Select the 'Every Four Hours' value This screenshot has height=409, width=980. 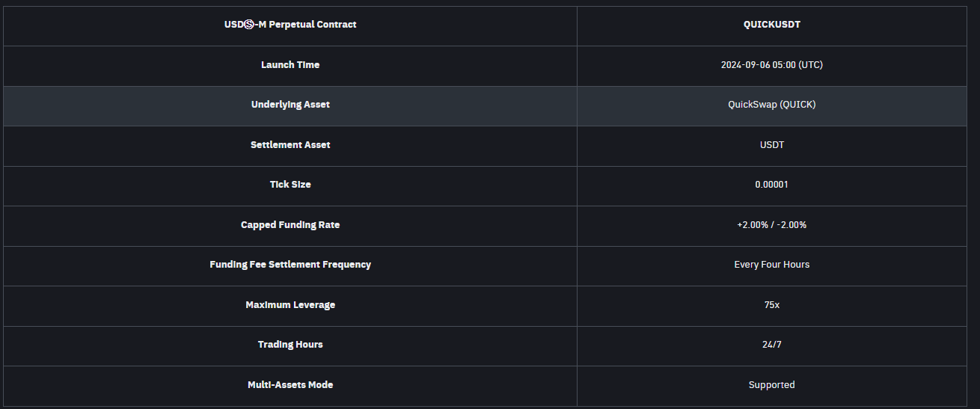[771, 265]
